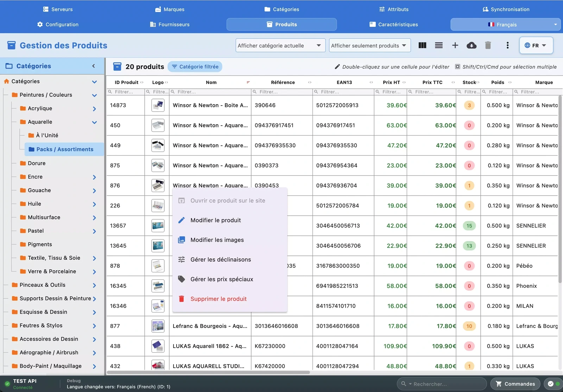The width and height of the screenshot is (563, 392).
Task: Click the column view icon in toolbar
Action: [422, 45]
